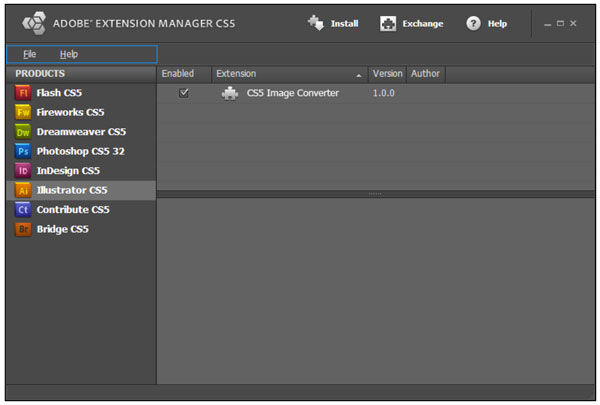The height and width of the screenshot is (405, 600).
Task: Click the Illustrator CS5 icon
Action: click(23, 190)
